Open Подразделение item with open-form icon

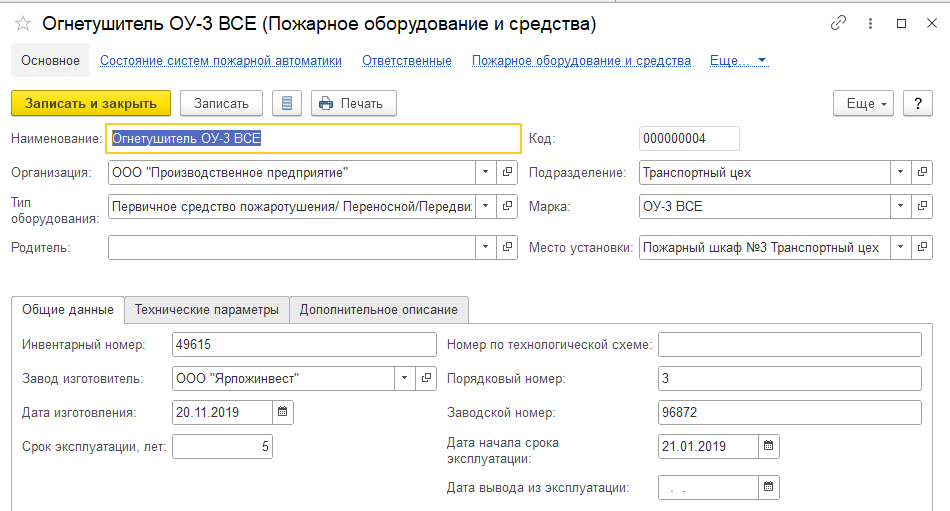(x=922, y=172)
